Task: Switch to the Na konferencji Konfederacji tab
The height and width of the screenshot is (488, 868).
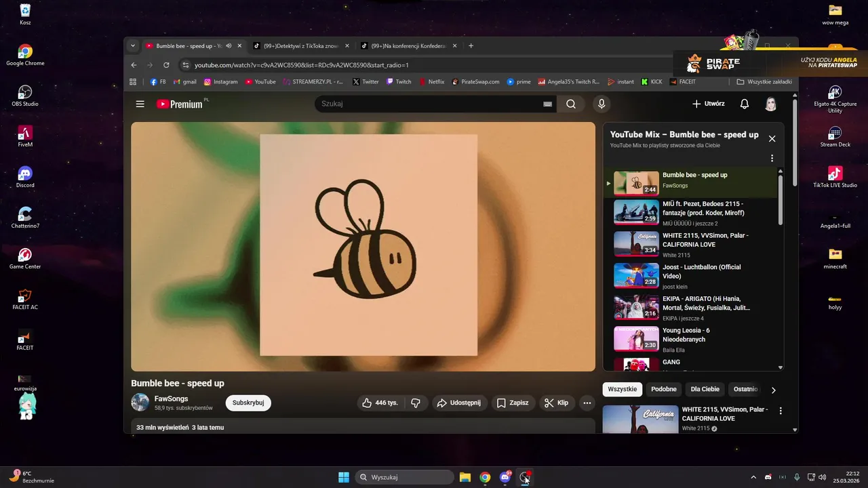Action: (408, 46)
